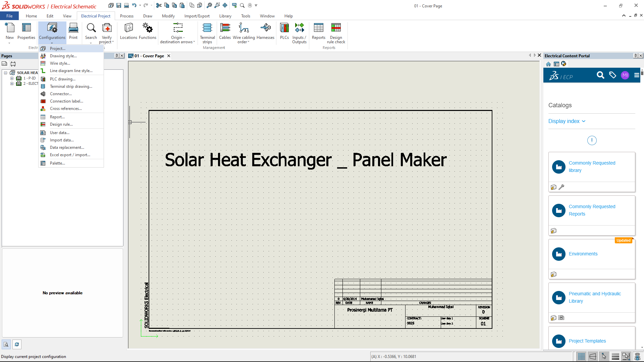This screenshot has height=362, width=644.
Task: Close the 01 - Cover Page tab
Action: click(169, 56)
